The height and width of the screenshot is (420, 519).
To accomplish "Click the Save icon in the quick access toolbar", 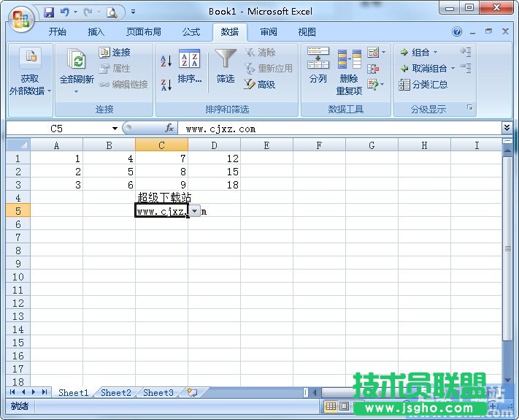I will point(49,12).
